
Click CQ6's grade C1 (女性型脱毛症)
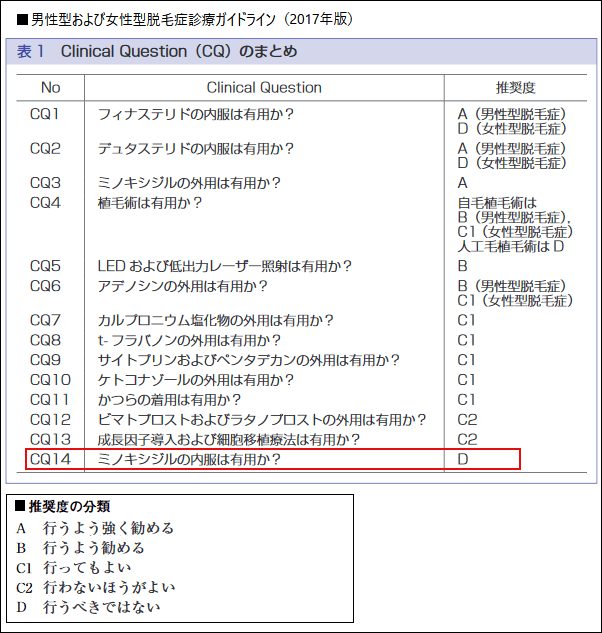[x=515, y=301]
